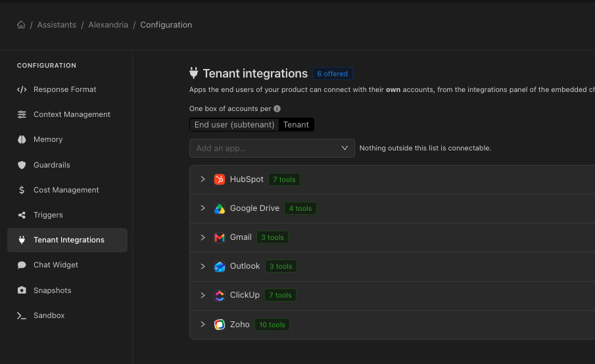Click the Outlook logo icon

(x=220, y=267)
